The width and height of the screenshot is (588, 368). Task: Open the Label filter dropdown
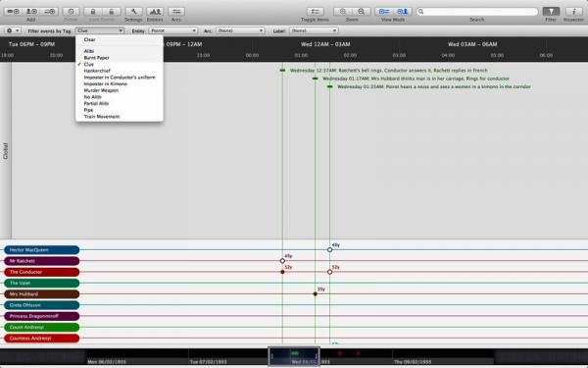(x=314, y=30)
